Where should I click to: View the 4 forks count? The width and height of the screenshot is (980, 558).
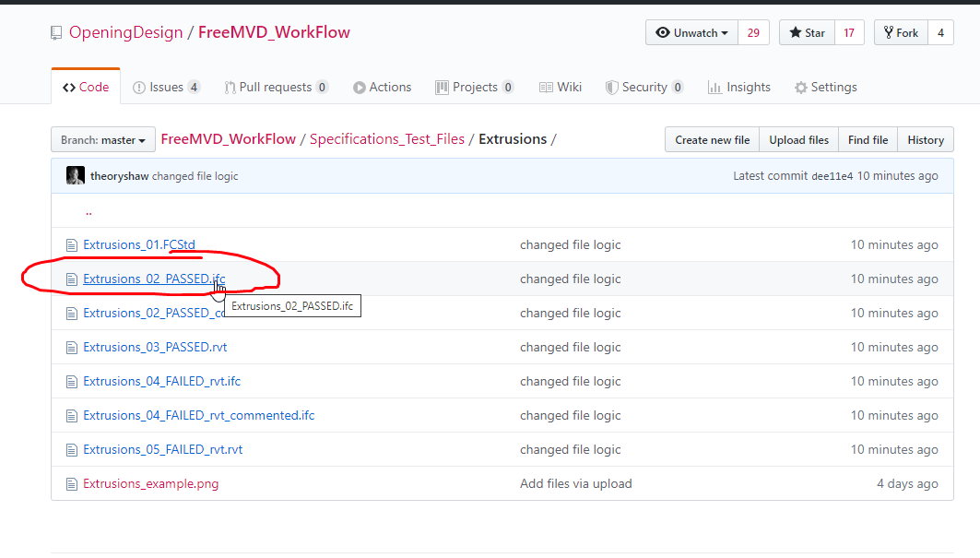coord(940,32)
